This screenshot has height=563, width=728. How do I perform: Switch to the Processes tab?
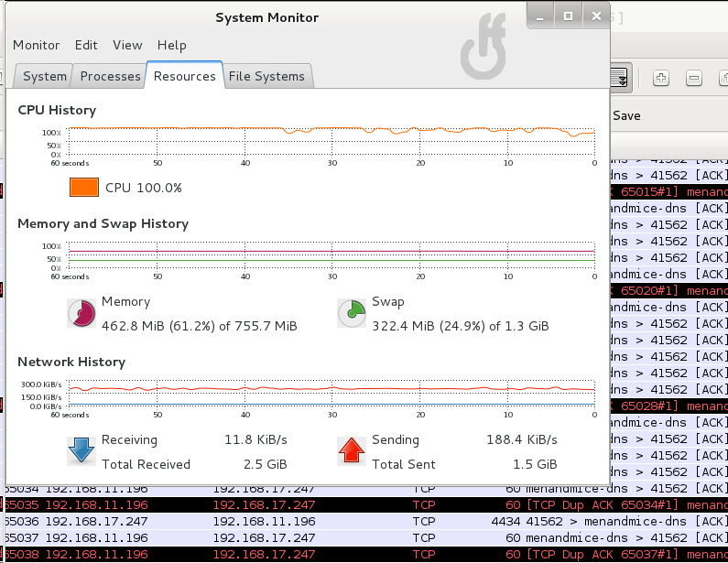click(110, 76)
